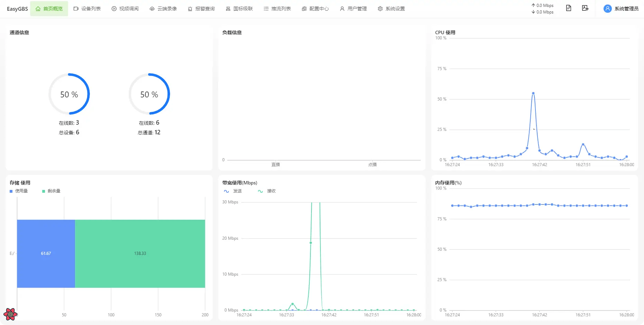Toggle the 使用量 legend in storage chart
The height and width of the screenshot is (325, 644).
[x=19, y=191]
